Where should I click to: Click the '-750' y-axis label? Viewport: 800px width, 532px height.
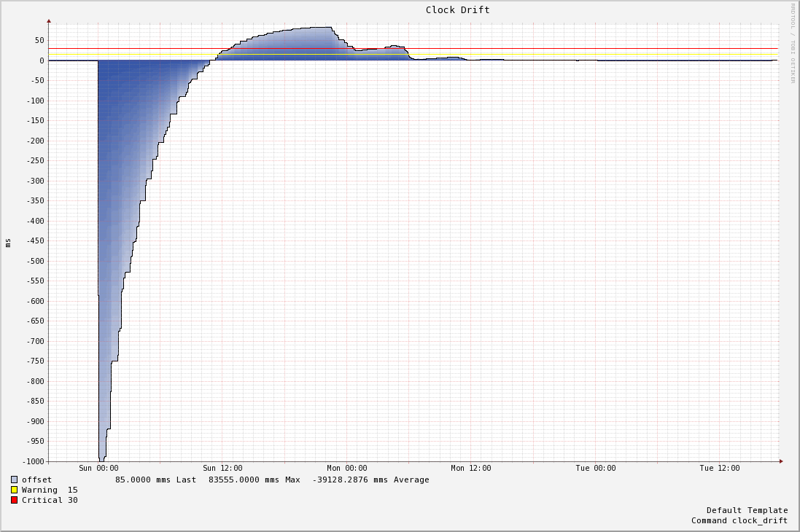pos(35,361)
